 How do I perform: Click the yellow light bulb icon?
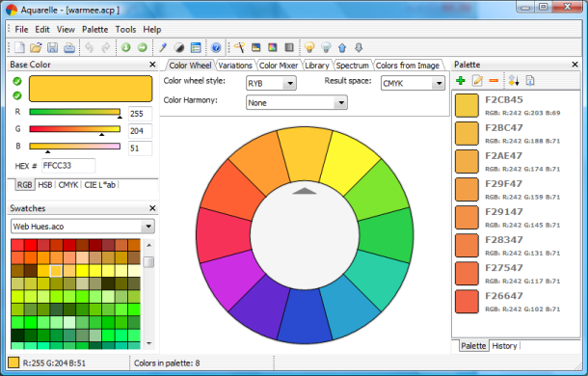[x=309, y=47]
